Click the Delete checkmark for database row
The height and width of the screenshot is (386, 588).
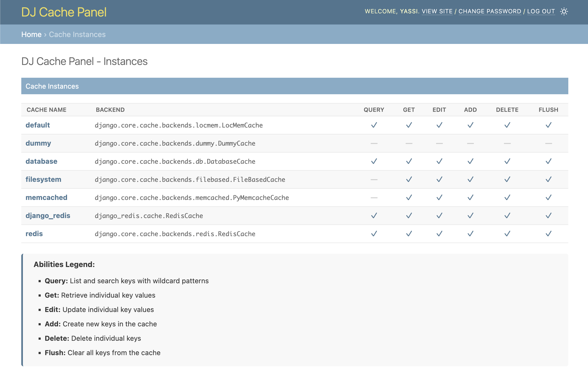[x=507, y=161]
